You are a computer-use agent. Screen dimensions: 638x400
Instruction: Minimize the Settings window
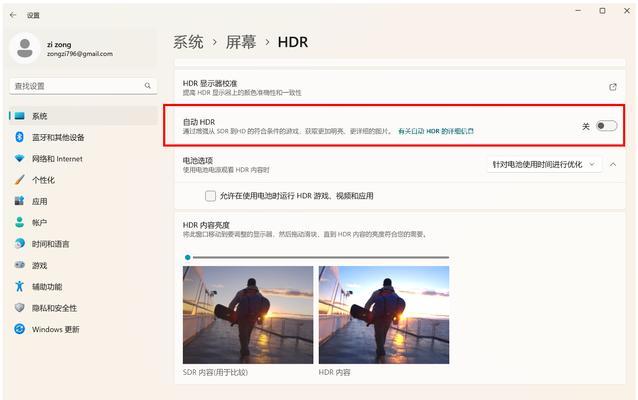coord(578,11)
